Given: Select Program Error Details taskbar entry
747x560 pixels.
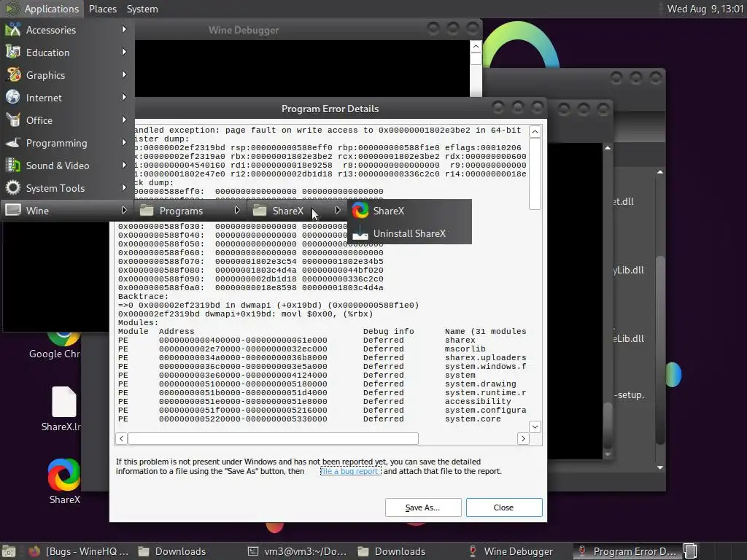Looking at the screenshot, I should (x=627, y=551).
